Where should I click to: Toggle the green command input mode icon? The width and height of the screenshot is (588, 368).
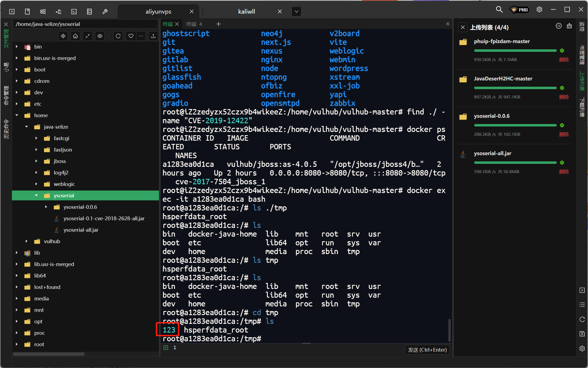click(166, 348)
